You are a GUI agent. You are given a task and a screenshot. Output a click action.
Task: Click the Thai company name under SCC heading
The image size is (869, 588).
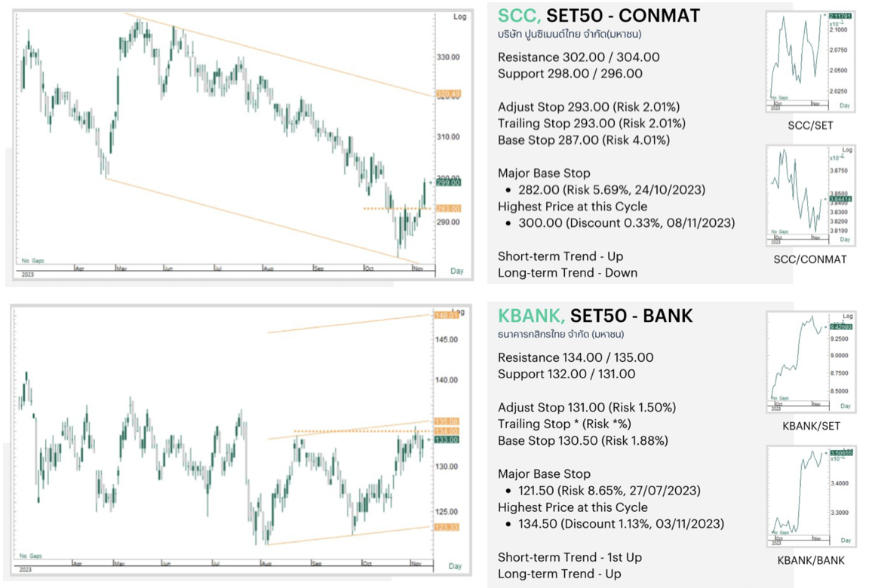570,35
